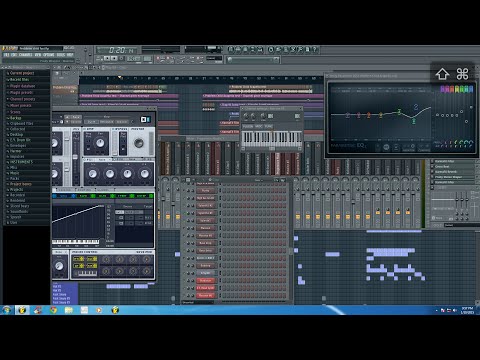Click the 0:20 song time display
This screenshot has width=480, height=360.
(x=117, y=50)
